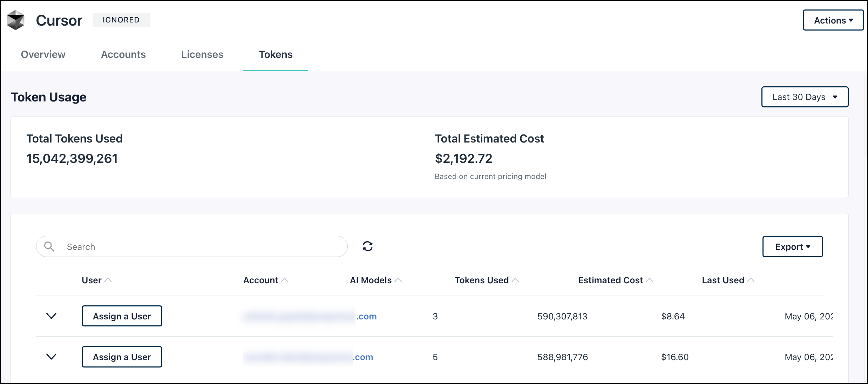Click the 588,981,776 tokens cell
Screen dimensions: 868x384
click(x=563, y=357)
